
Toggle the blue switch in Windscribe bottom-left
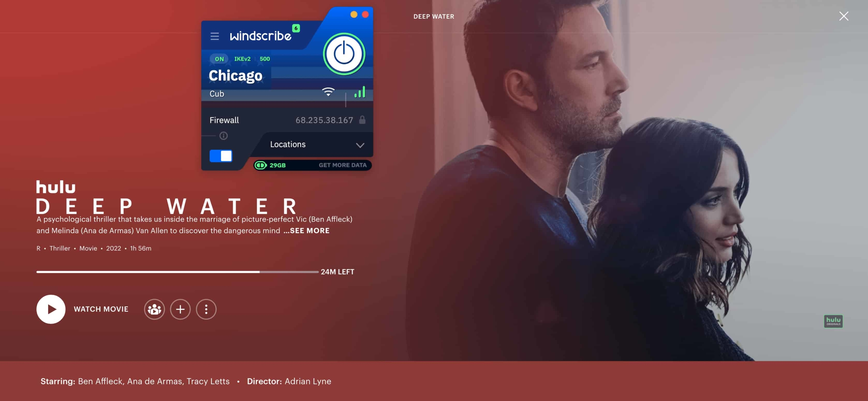click(220, 156)
